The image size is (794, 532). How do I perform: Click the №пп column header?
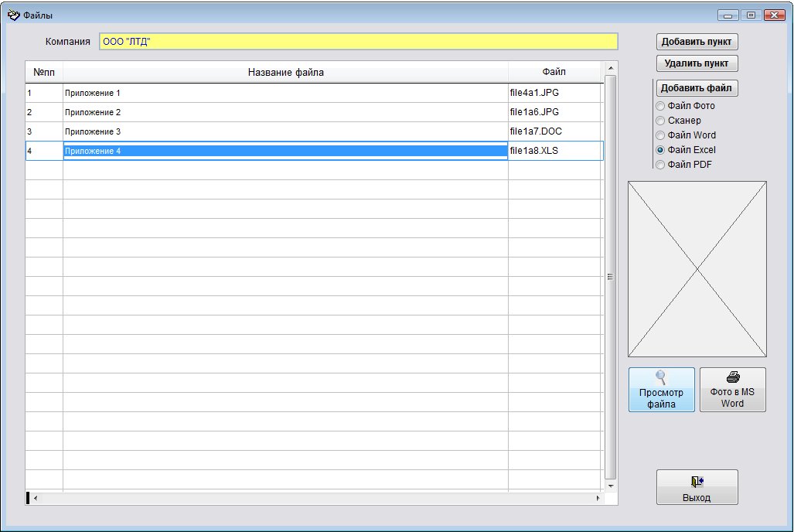click(44, 73)
